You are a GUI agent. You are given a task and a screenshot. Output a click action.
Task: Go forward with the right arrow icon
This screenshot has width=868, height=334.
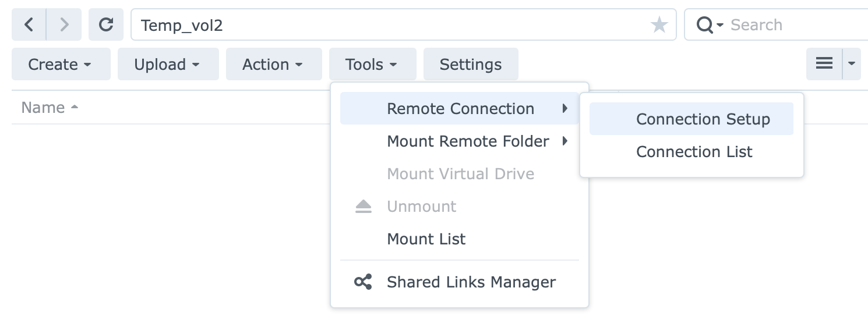[x=64, y=24]
